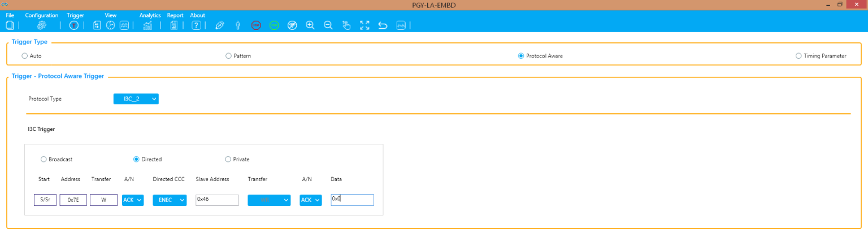Click the green Stop icon

coord(274,25)
